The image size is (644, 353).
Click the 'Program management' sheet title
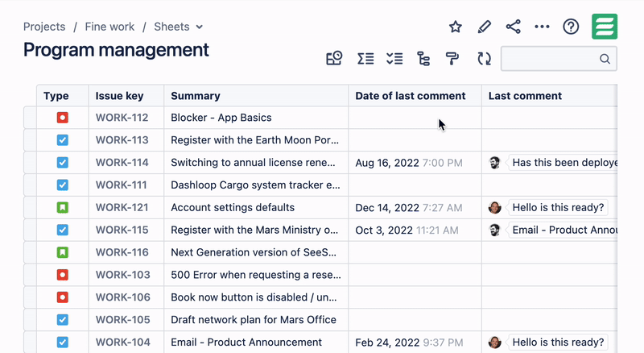116,50
